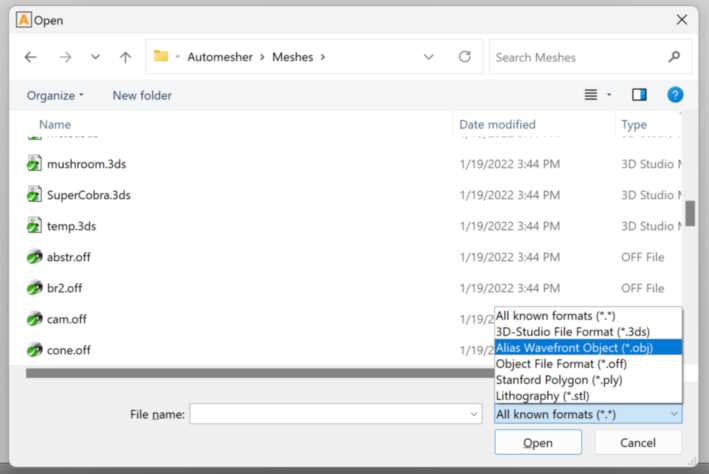Sort by Date modified column

click(497, 124)
